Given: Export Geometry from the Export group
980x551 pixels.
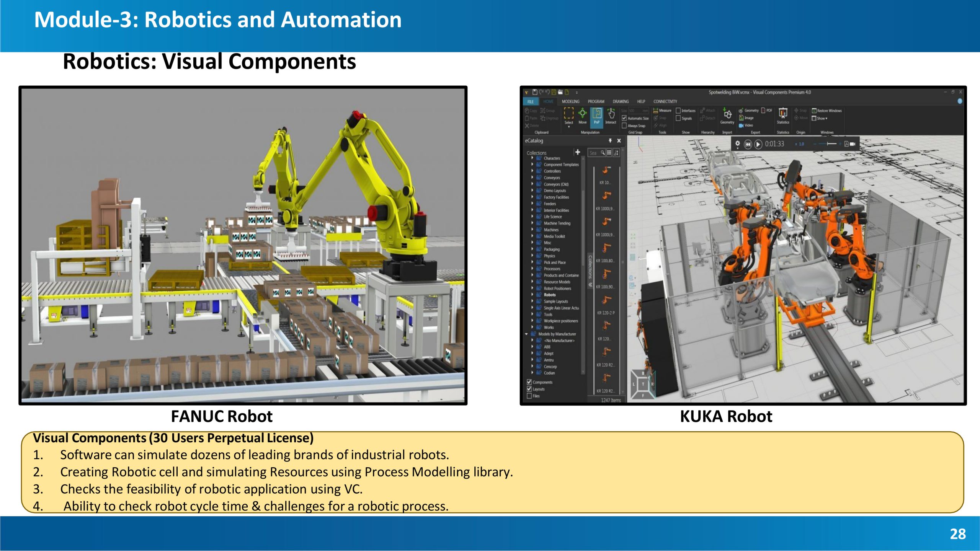Looking at the screenshot, I should click(x=748, y=111).
